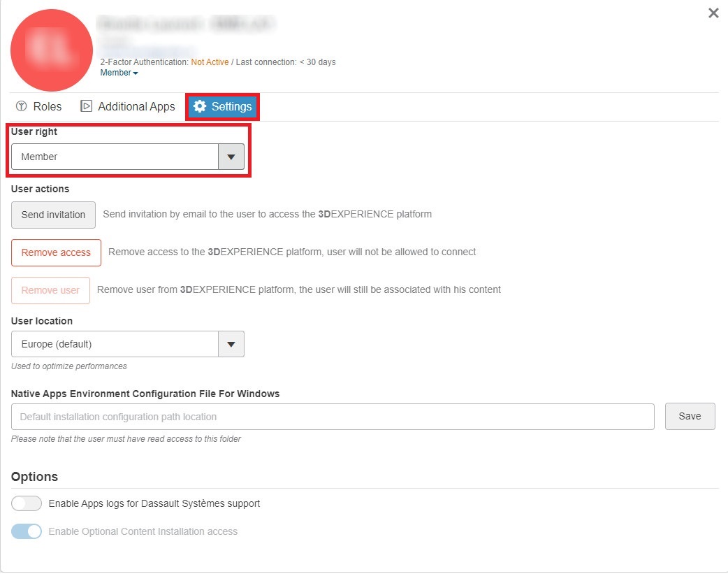Click the Settings gear icon

[200, 106]
